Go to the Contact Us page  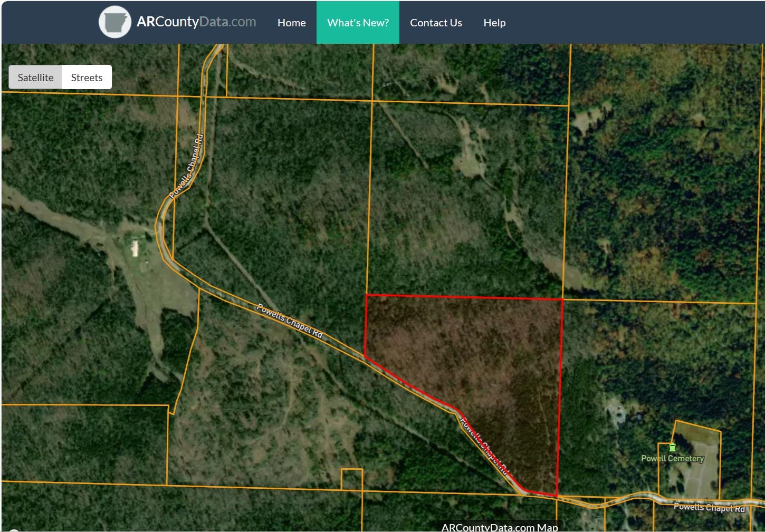[436, 23]
